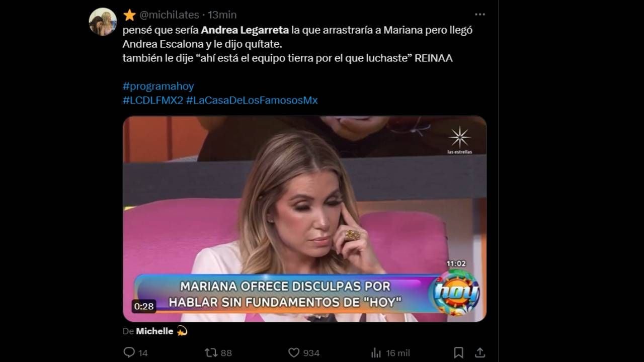
Task: Like the tweet with the heart icon
Action: click(294, 352)
